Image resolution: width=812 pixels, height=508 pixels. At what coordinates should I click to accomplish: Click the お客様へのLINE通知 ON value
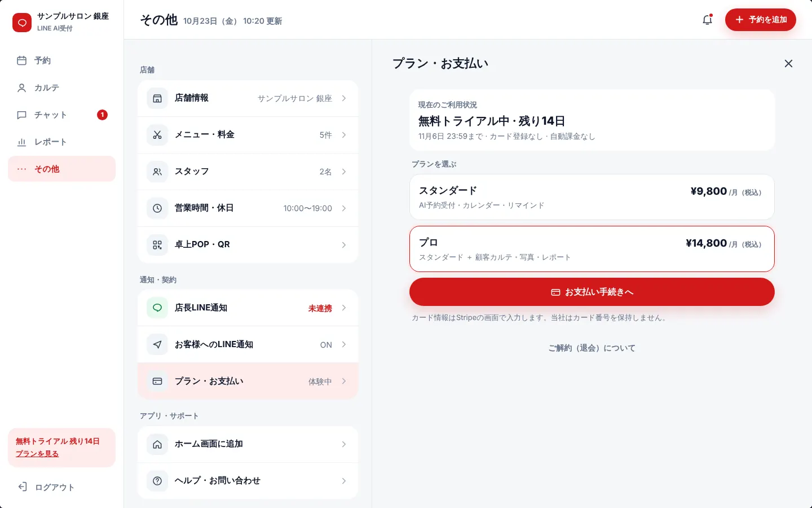326,345
